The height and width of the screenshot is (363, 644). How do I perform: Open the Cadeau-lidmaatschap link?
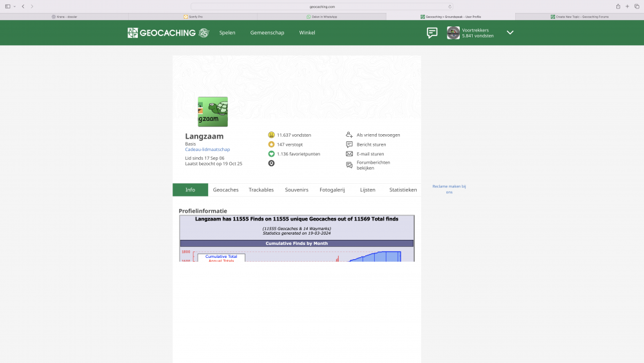coord(207,149)
